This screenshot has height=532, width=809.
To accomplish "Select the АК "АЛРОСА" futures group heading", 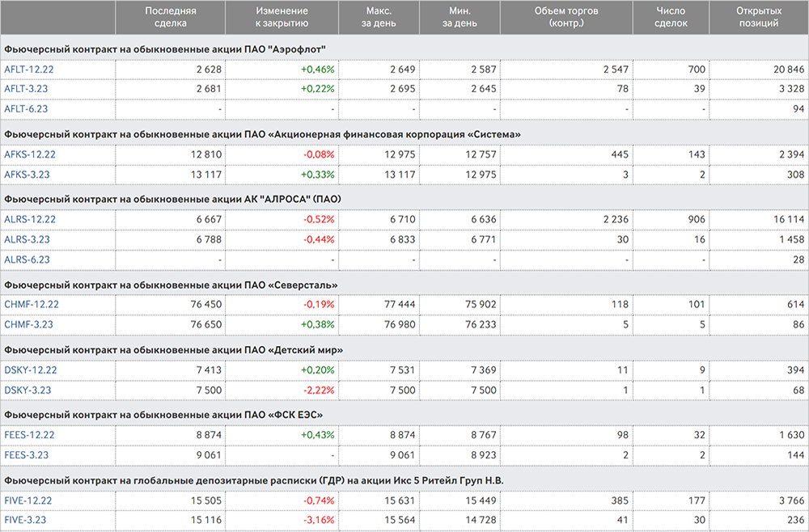I will (173, 200).
